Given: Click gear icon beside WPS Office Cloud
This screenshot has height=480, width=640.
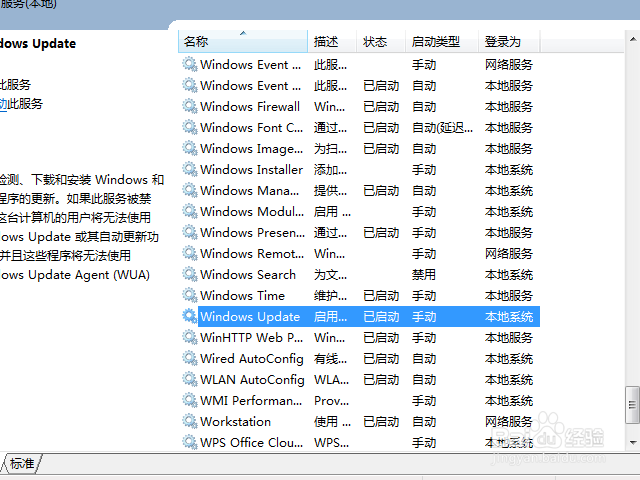Looking at the screenshot, I should pos(190,443).
